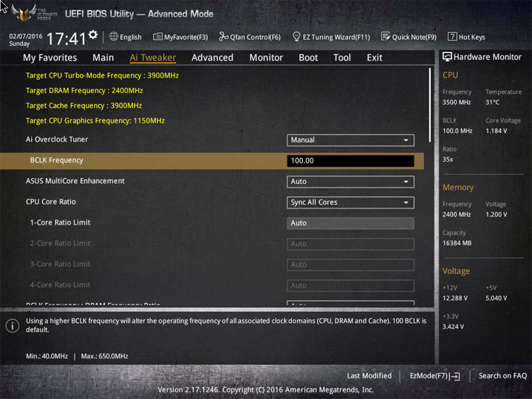Click the 5.040 V reading
The height and width of the screenshot is (399, 532).
pos(496,298)
